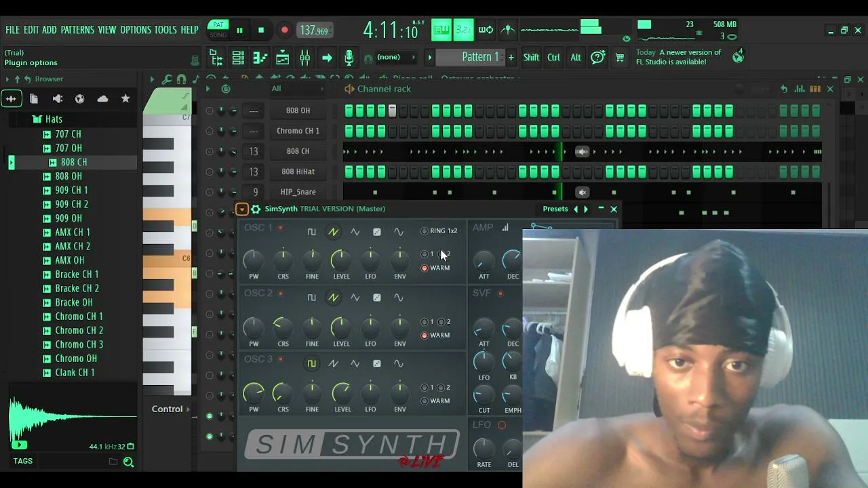Switch to the previous SimSynth preset
Viewport: 868px width, 488px height.
(x=576, y=209)
